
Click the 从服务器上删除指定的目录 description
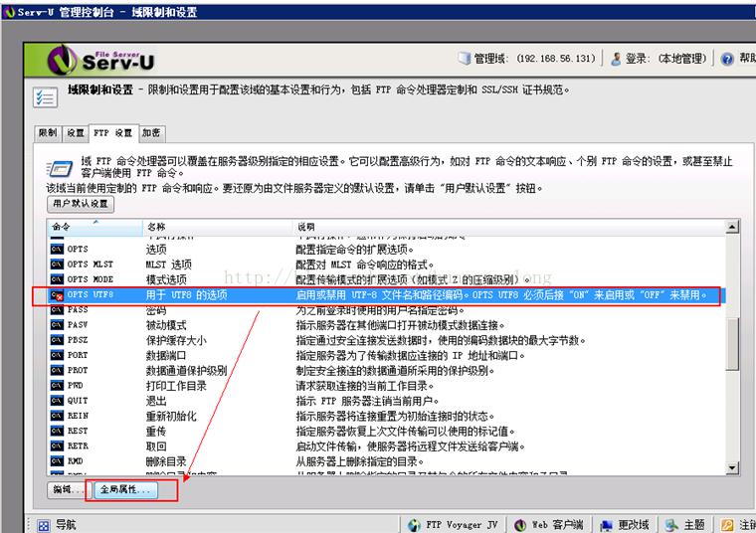tap(360, 461)
